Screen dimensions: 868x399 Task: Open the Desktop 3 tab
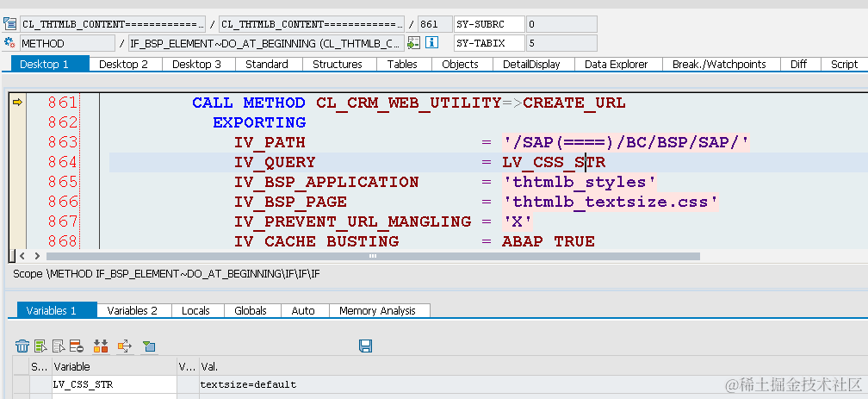196,65
